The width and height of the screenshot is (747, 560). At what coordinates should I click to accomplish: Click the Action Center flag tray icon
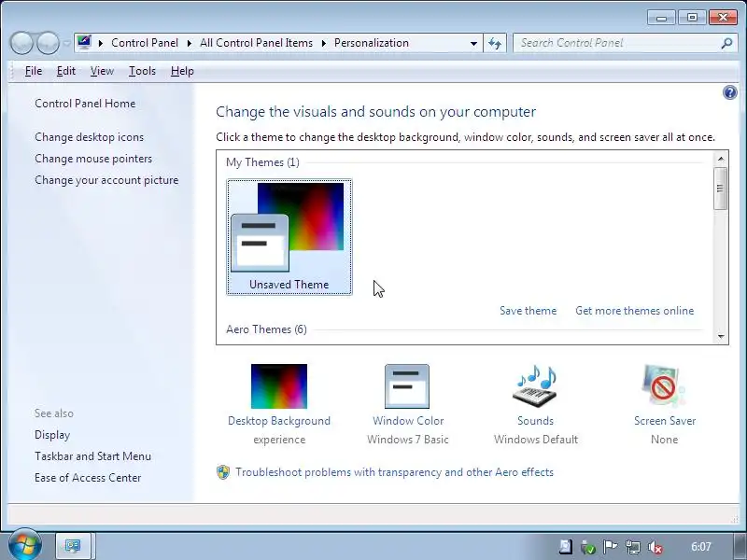click(x=611, y=547)
